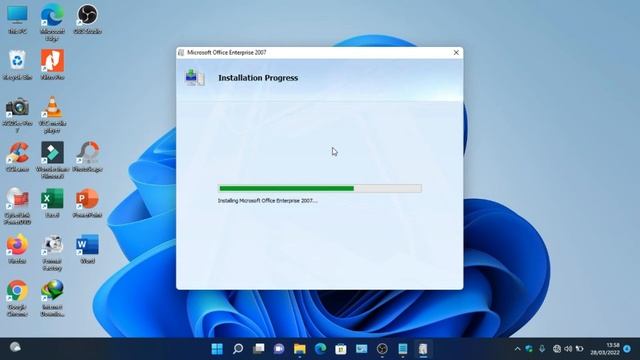Launch Firefox from the desktop

click(x=17, y=248)
